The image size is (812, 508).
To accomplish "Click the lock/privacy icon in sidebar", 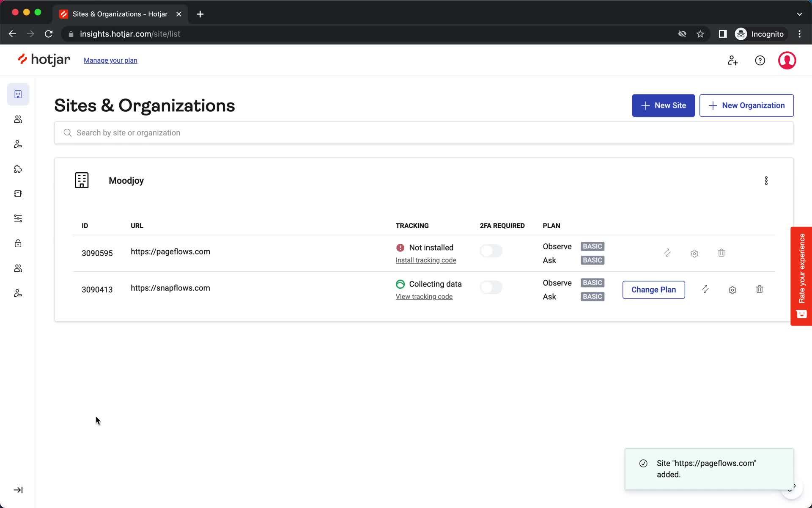I will [18, 243].
